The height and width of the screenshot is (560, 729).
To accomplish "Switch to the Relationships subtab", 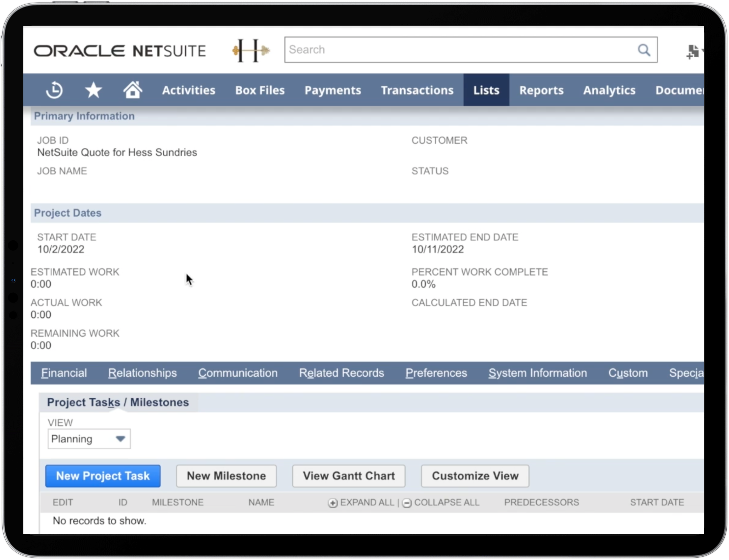I will point(142,373).
